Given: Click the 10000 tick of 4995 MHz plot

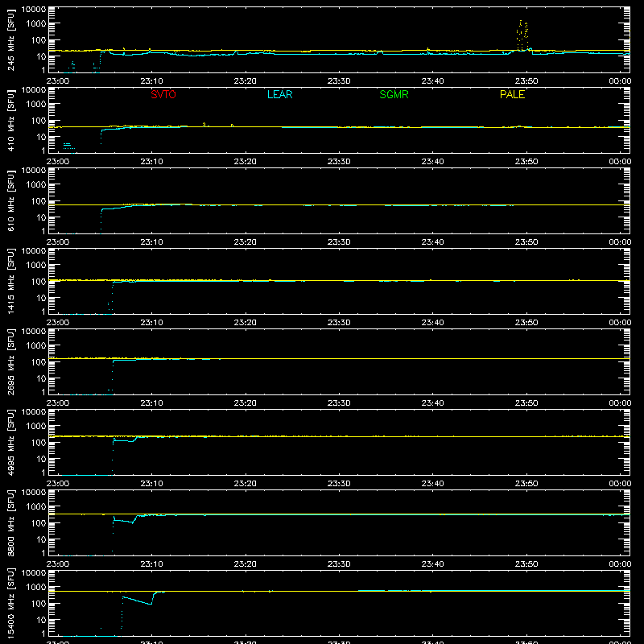Looking at the screenshot, I should [34, 412].
